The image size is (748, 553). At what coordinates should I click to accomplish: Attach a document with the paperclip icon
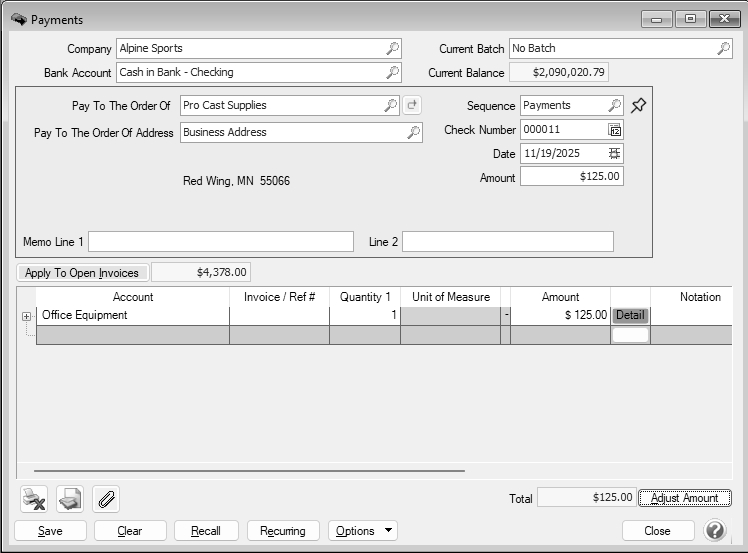106,498
